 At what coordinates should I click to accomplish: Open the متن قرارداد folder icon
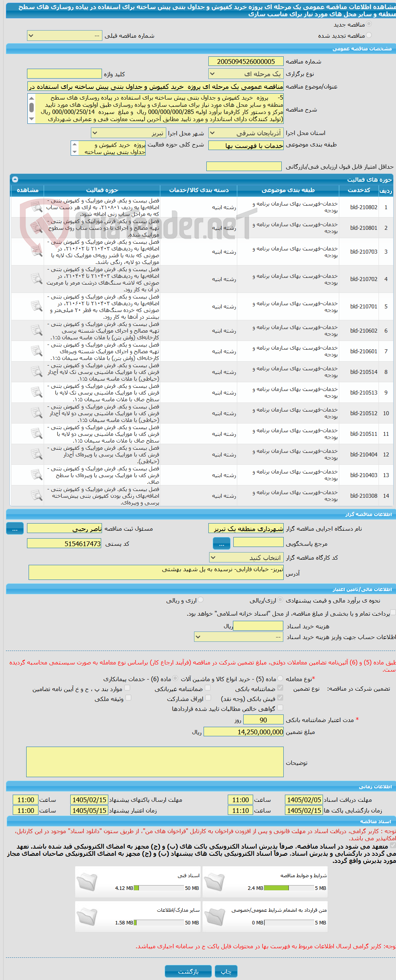(x=214, y=916)
